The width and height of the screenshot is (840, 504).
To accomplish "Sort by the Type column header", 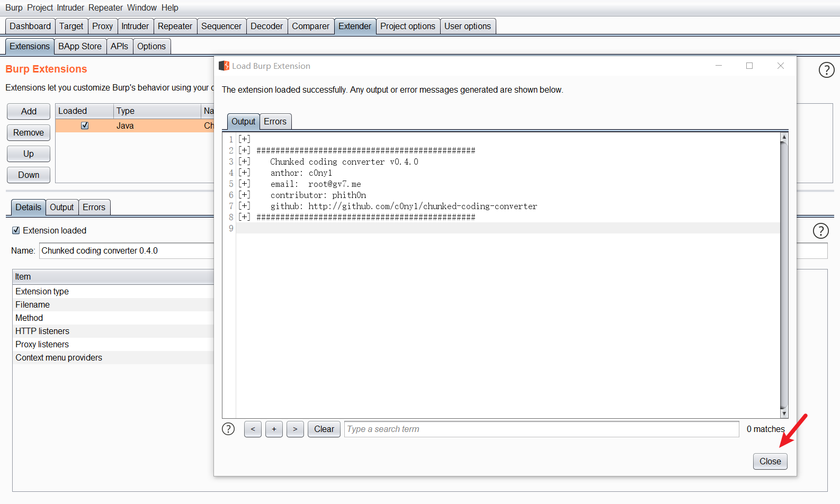I will [x=157, y=111].
